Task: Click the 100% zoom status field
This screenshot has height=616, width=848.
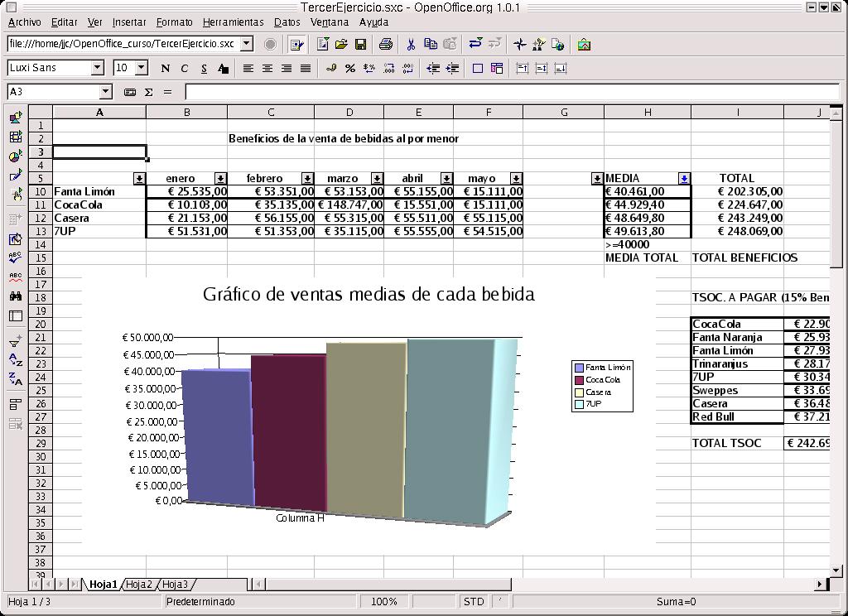Action: pos(384,601)
